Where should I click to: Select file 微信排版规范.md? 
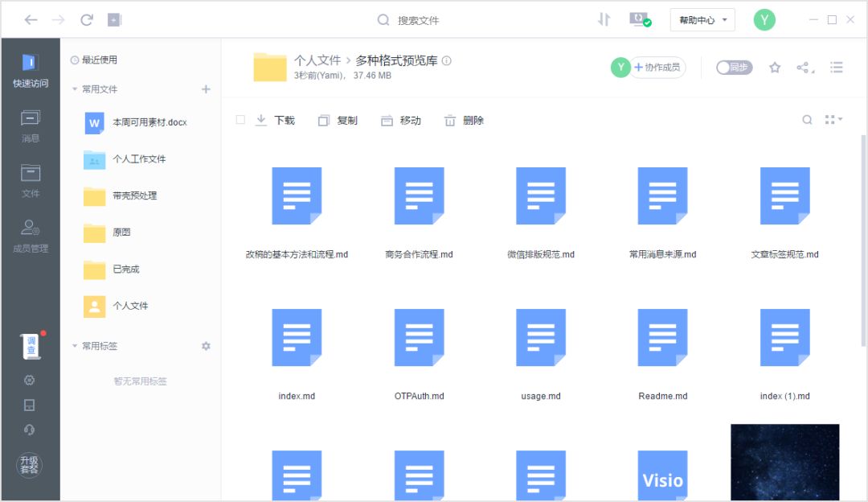[541, 212]
